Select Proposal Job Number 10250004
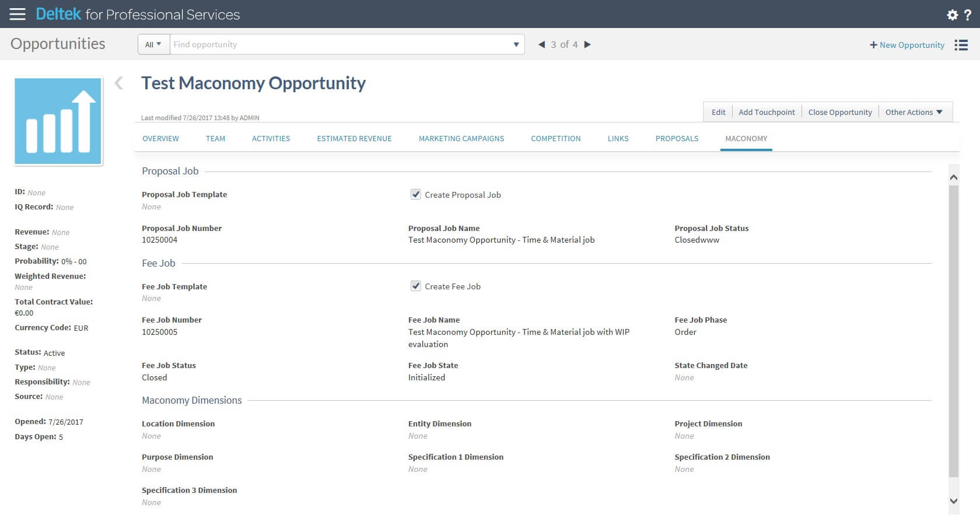980x525 pixels. click(159, 240)
